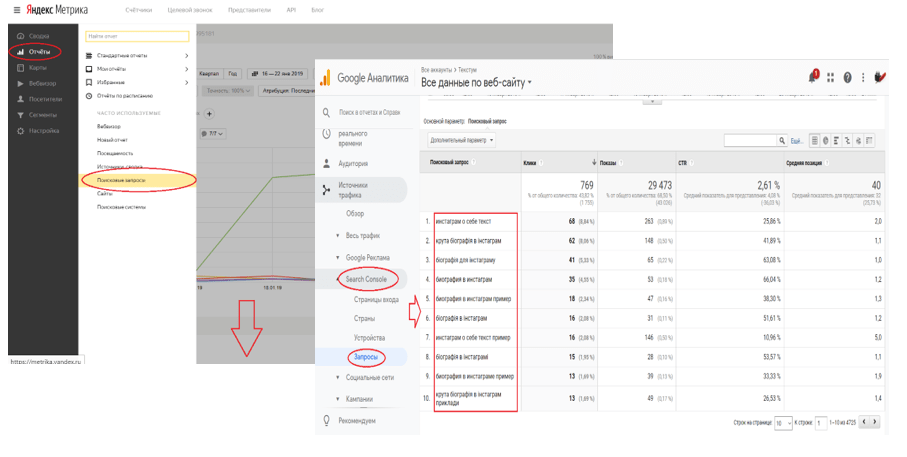The image size is (907, 457).
Task: Open Счётчики in Metrika top menu
Action: point(139,10)
